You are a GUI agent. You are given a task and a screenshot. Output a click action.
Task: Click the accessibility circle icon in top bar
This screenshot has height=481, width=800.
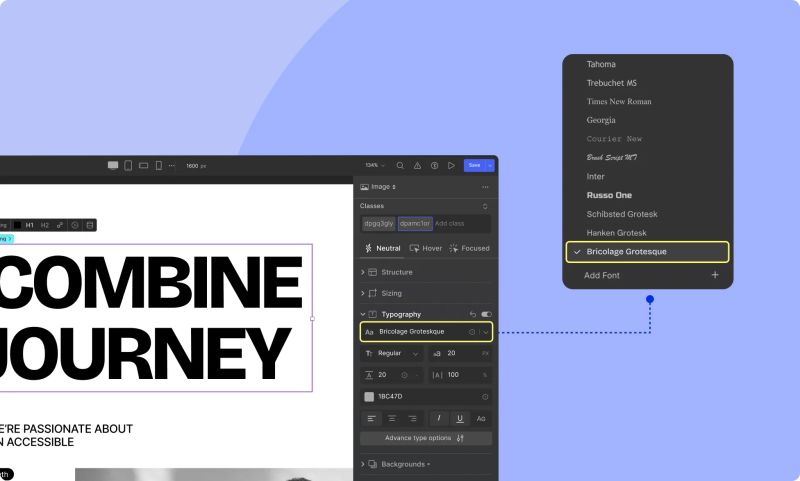click(x=434, y=165)
